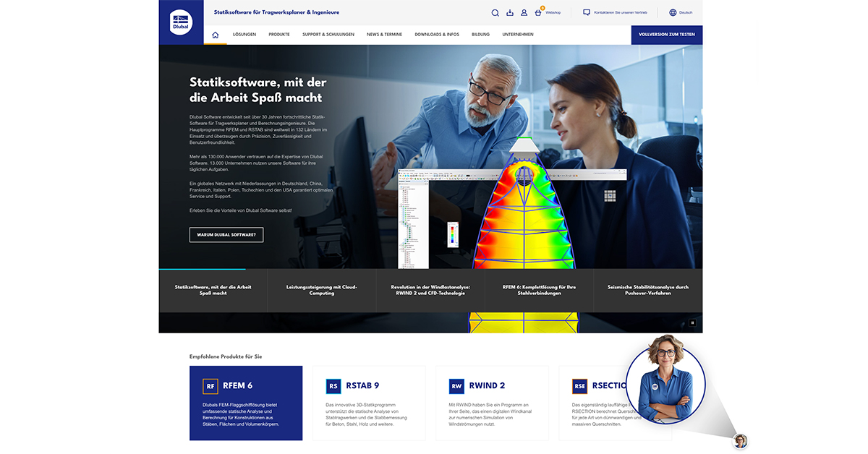Click Kontaktieren Sie unseren Vertrieb link
This screenshot has height=454, width=868.
click(x=621, y=13)
